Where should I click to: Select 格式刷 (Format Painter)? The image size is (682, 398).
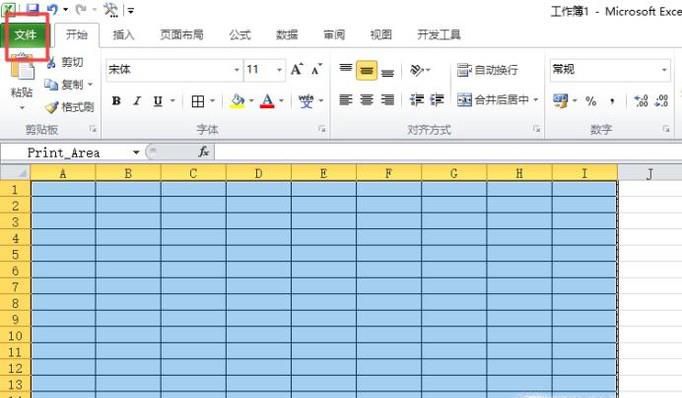[x=70, y=107]
